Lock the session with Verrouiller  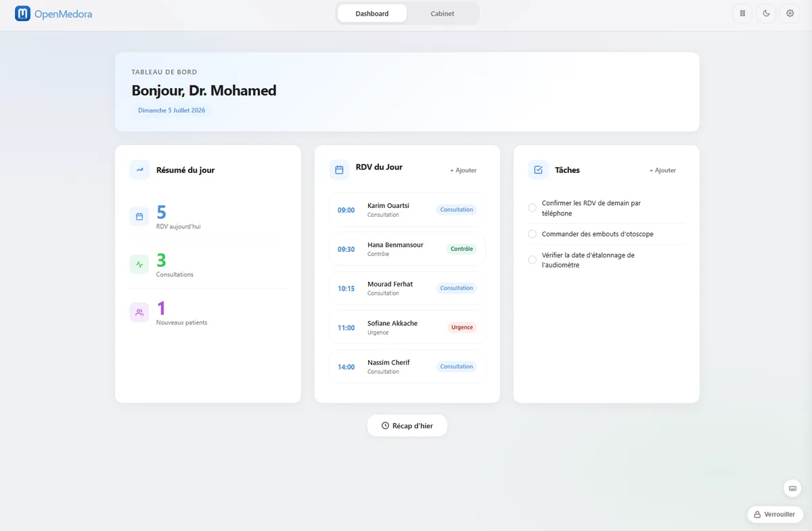click(775, 515)
